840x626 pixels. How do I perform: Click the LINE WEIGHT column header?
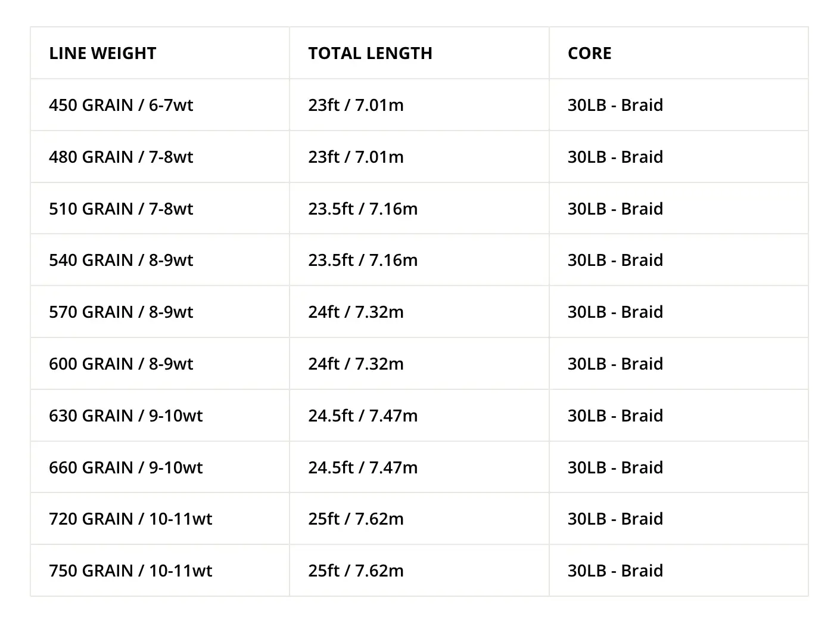[102, 53]
